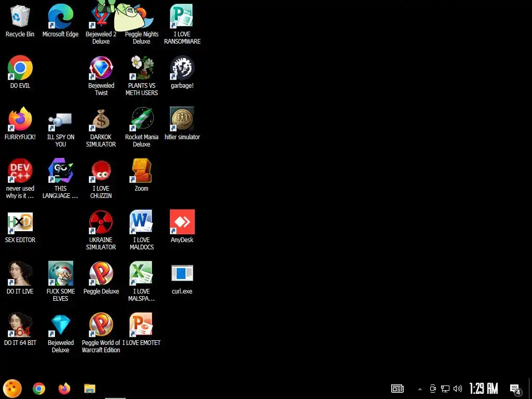
Task: Launch Chrome from the taskbar
Action: 38,389
